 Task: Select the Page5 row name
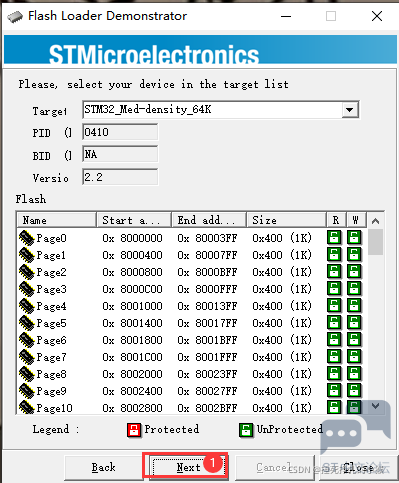[51, 323]
